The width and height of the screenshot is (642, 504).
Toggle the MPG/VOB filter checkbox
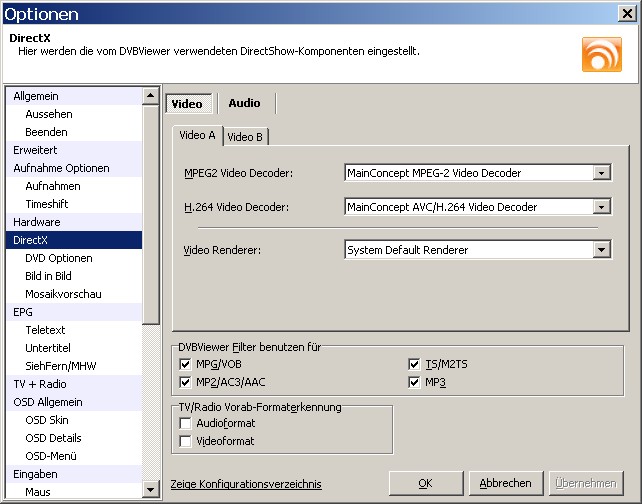[x=185, y=364]
